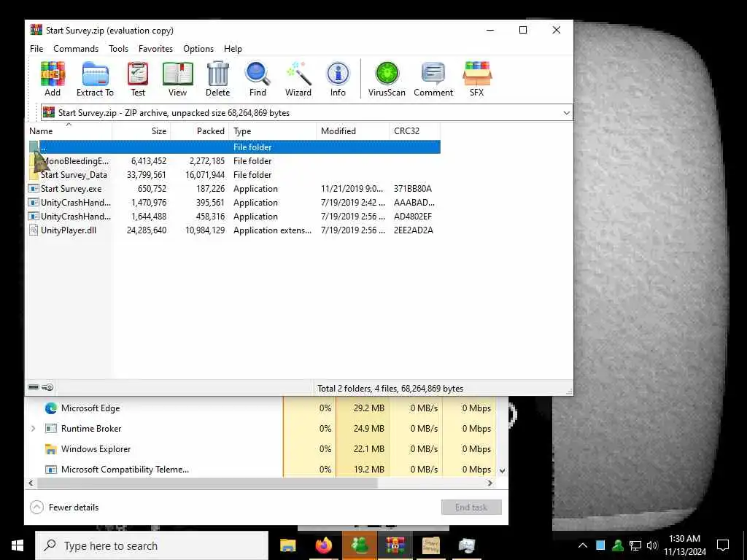Click the Start Survey.exe application icon

(34, 189)
